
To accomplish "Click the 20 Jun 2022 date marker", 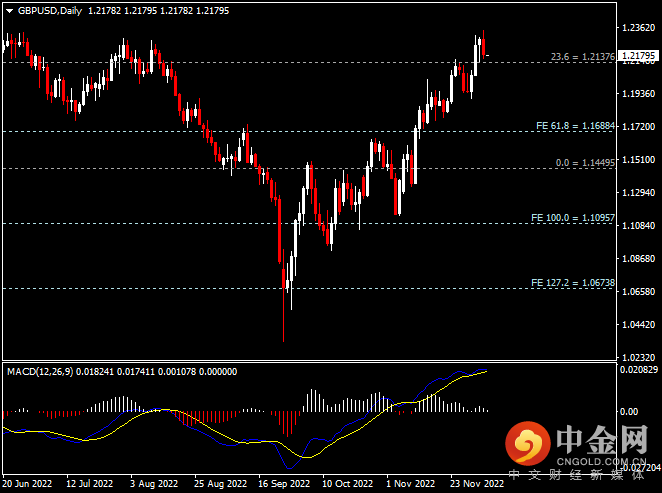I will [26, 483].
